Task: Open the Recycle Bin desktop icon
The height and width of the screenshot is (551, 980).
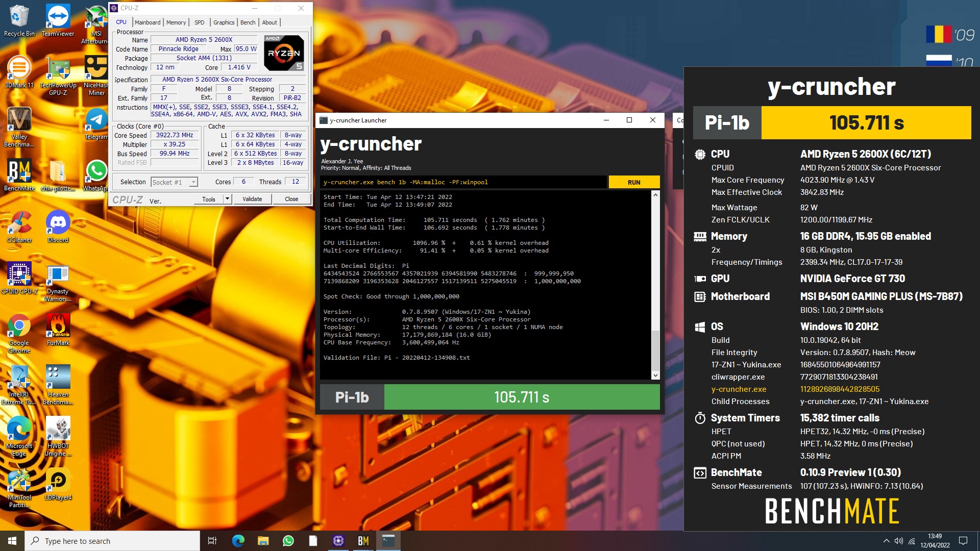Action: coord(19,20)
